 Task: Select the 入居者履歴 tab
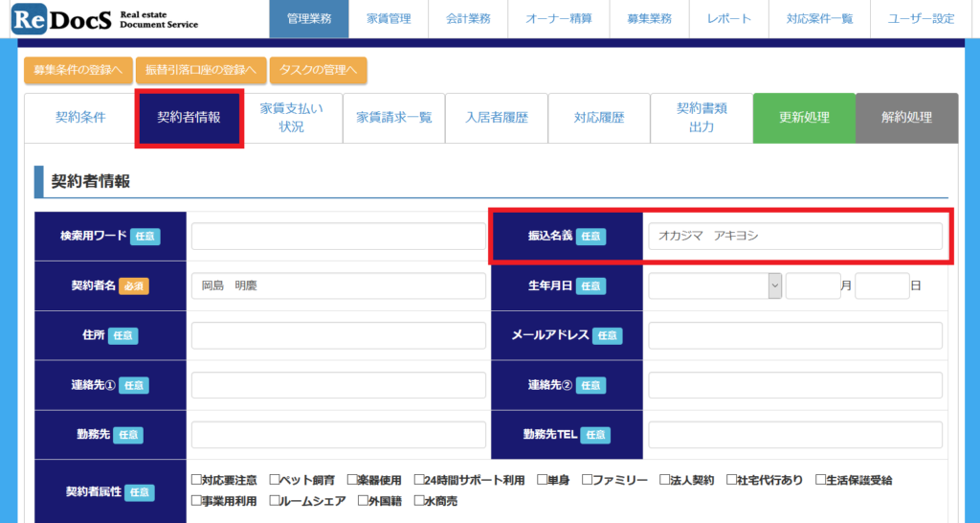[x=496, y=118]
